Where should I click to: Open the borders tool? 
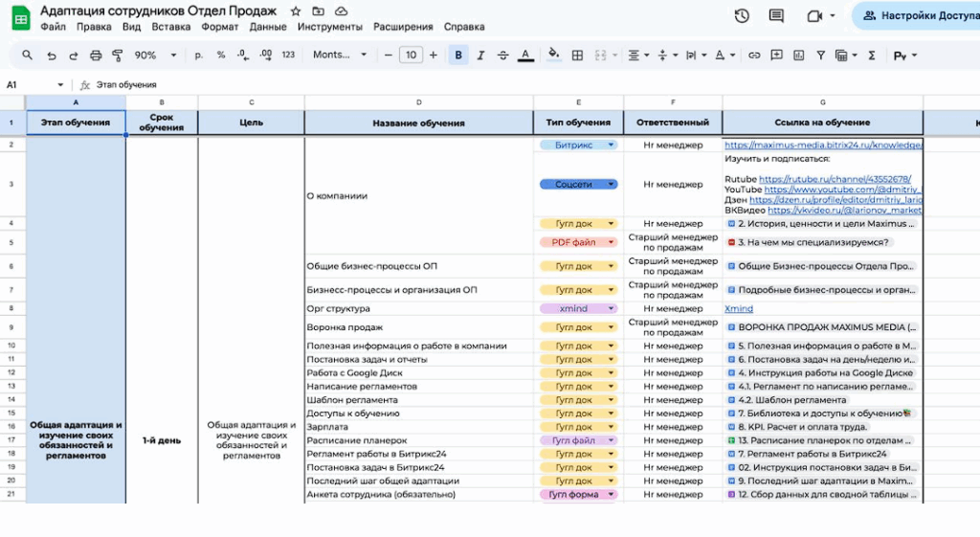577,56
